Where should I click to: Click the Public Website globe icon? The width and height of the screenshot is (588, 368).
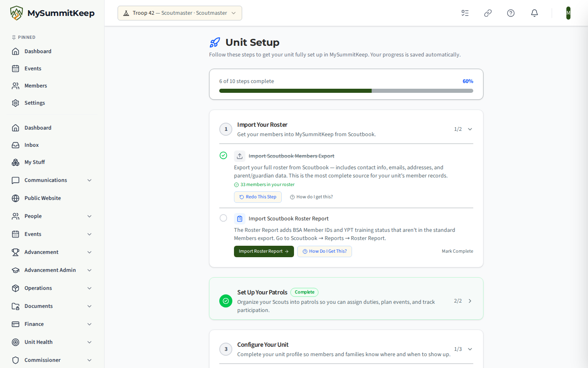tap(16, 198)
